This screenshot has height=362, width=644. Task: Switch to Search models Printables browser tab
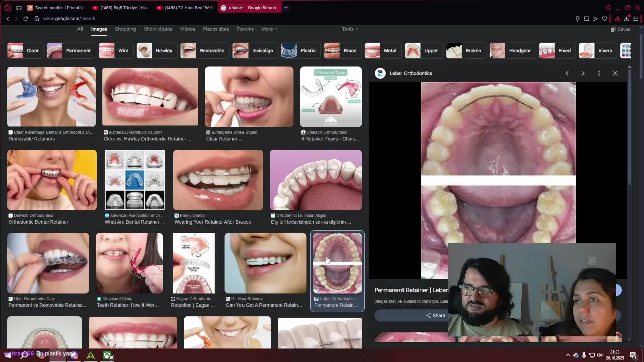coord(55,8)
